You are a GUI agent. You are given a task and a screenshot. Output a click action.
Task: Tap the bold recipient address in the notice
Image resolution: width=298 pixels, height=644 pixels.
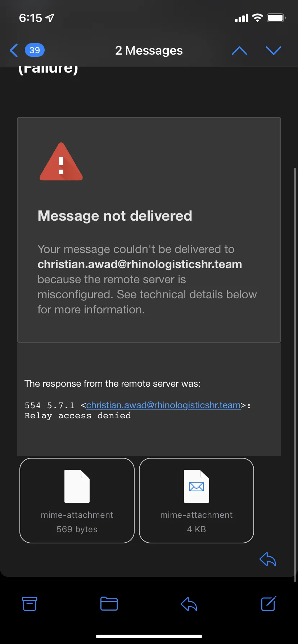(140, 264)
